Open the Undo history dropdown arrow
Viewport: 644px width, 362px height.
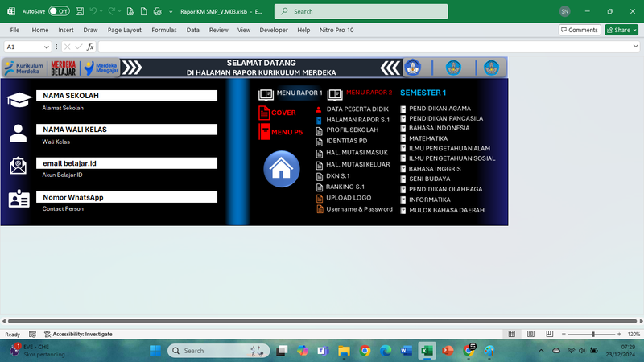point(101,11)
